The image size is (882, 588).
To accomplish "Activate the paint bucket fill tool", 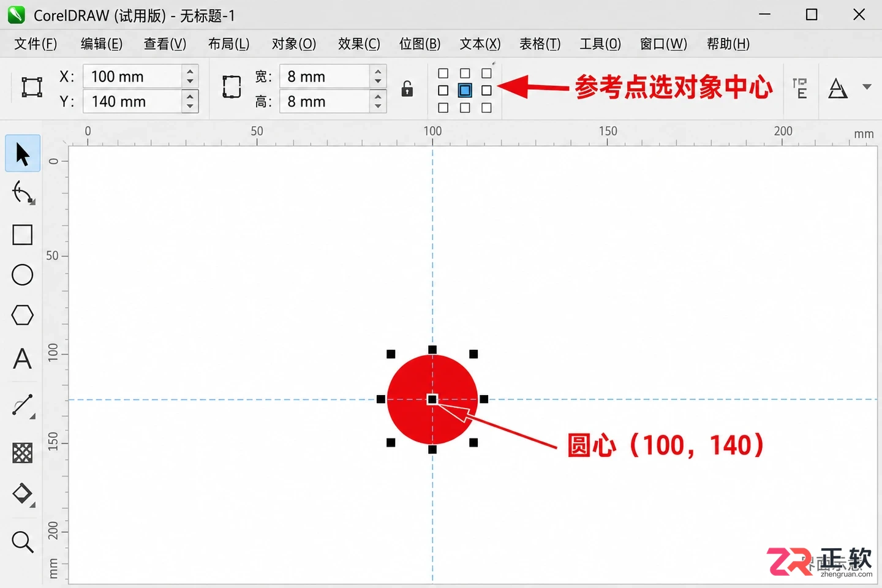I will click(23, 494).
